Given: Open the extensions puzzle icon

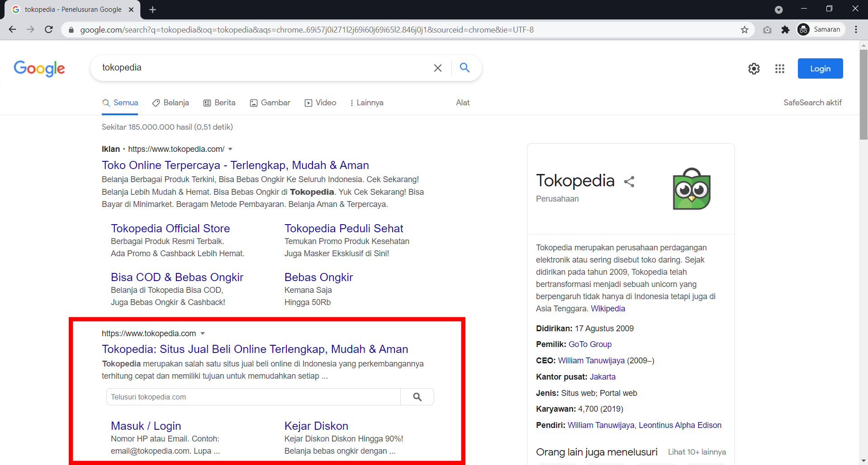Looking at the screenshot, I should tap(785, 30).
